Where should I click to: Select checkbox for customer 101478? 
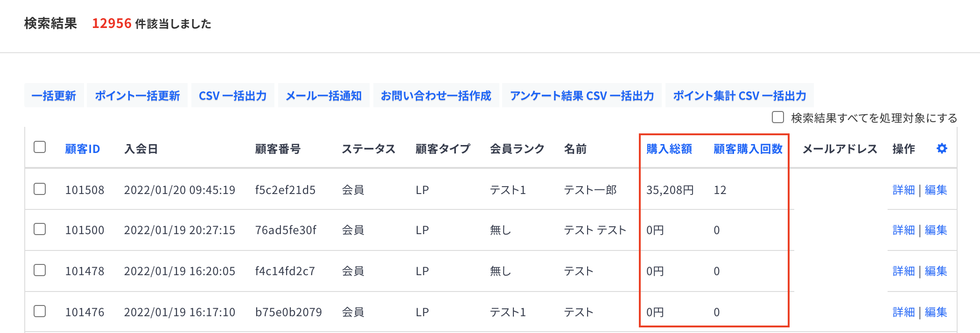[x=40, y=270]
